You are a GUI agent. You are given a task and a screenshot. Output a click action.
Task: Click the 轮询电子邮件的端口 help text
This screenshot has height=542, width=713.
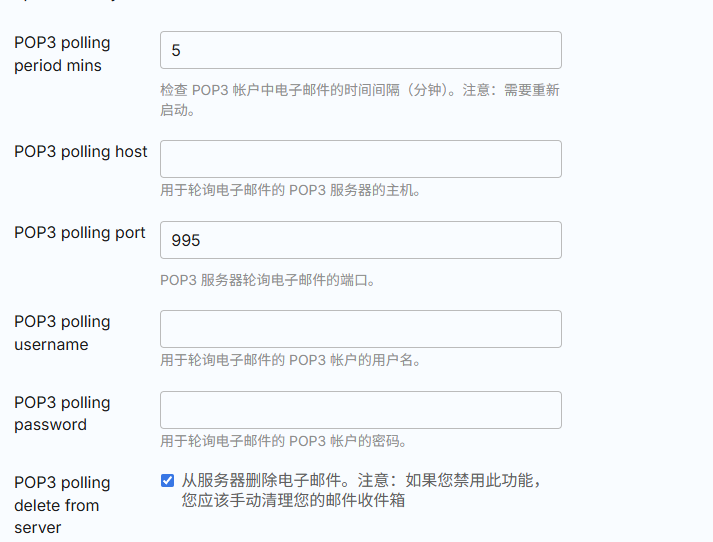(x=268, y=280)
